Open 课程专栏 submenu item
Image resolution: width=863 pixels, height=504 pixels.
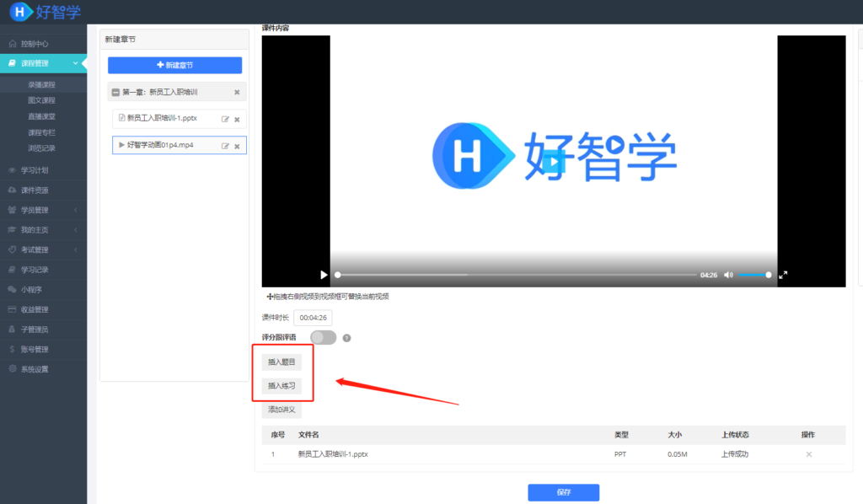tap(42, 132)
